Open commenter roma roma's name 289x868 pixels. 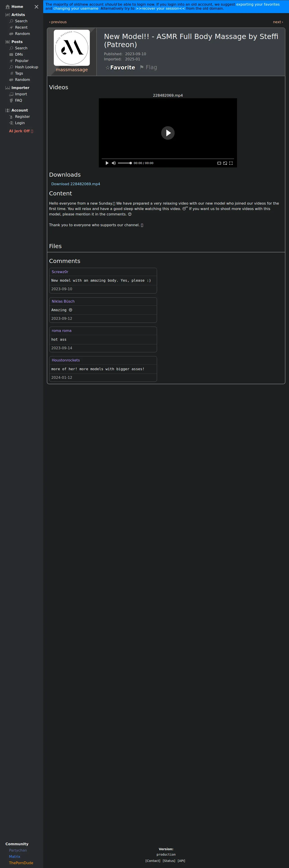pyautogui.click(x=62, y=331)
